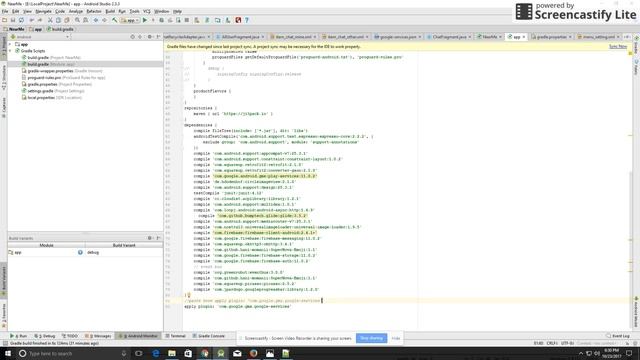Click the Cut scissors icon
640x360 pixels.
click(x=50, y=20)
